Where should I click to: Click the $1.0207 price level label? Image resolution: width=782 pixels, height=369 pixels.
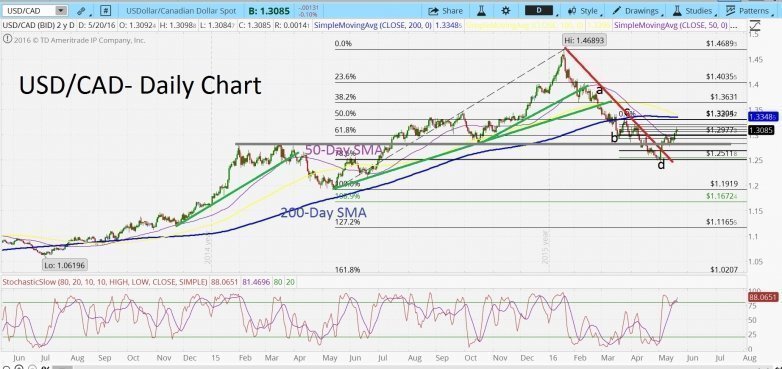[x=724, y=270]
